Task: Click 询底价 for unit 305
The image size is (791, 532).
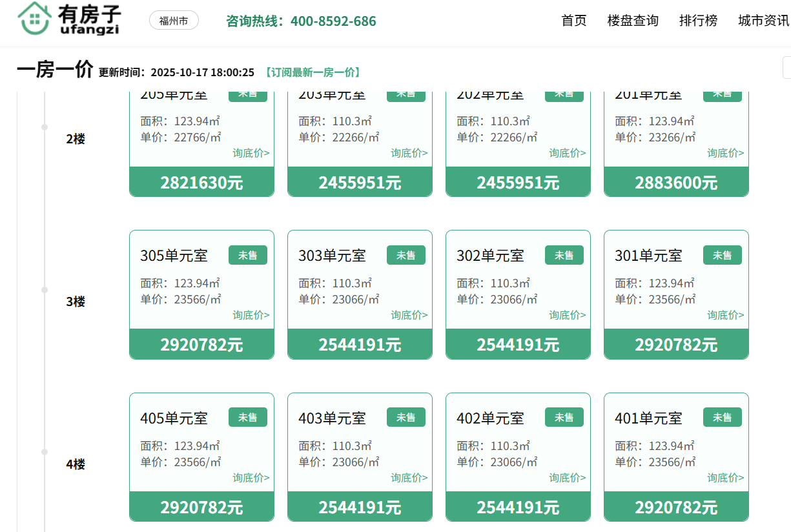Action: click(x=251, y=315)
